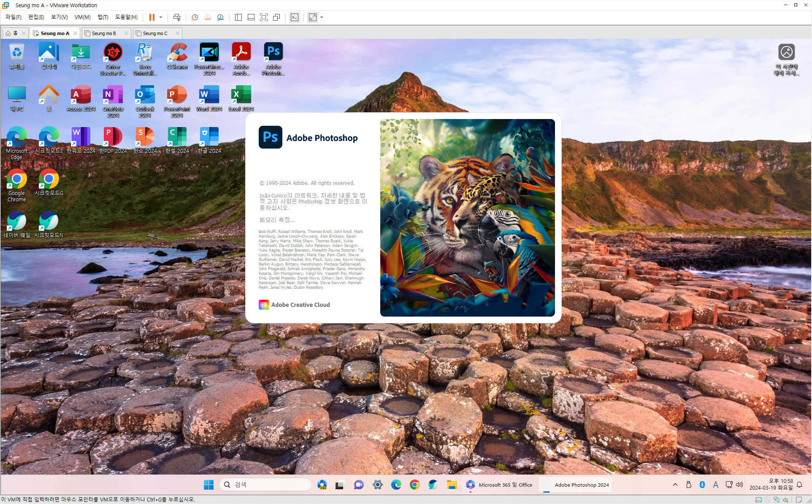Open 시크릿모드G Chrome shortcut
This screenshot has width=812, height=504.
click(x=49, y=183)
